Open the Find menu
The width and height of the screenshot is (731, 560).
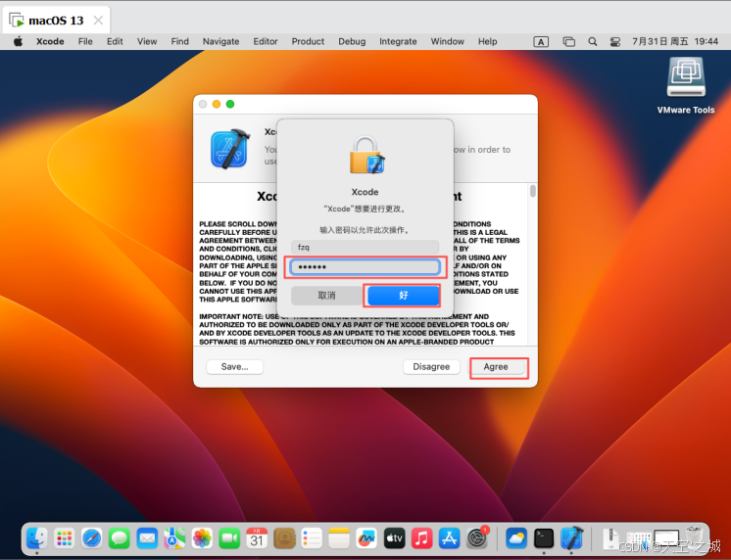coord(180,41)
